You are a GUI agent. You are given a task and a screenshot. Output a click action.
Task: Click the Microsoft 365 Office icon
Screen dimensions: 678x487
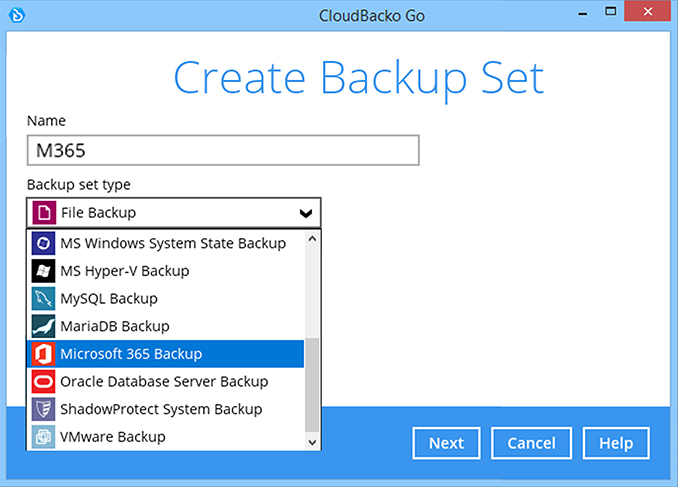coord(43,354)
